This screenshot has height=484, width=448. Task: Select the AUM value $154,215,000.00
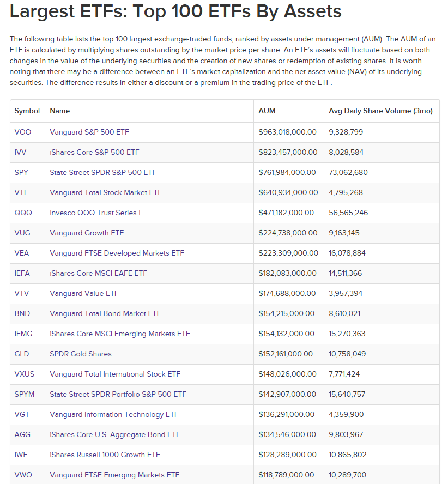[287, 313]
